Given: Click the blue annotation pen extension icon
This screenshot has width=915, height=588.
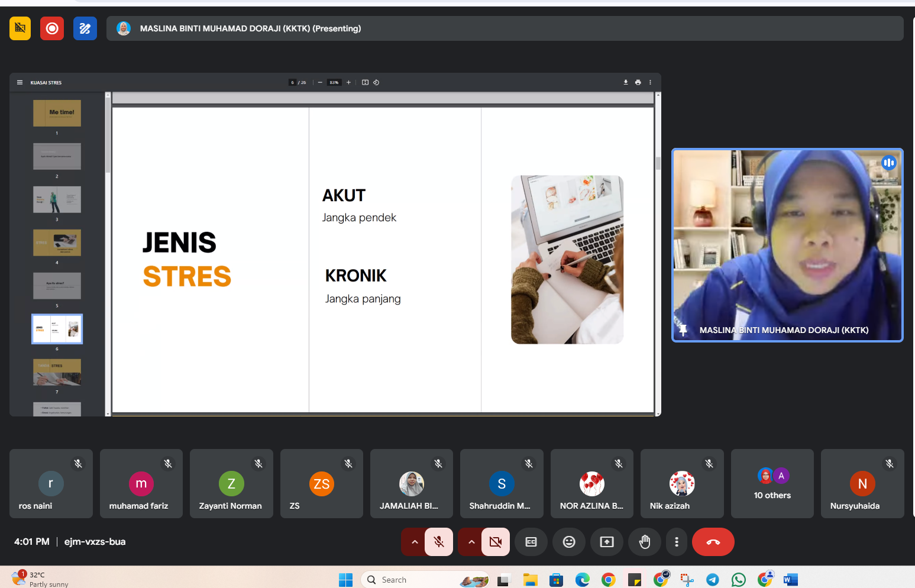Looking at the screenshot, I should point(85,28).
